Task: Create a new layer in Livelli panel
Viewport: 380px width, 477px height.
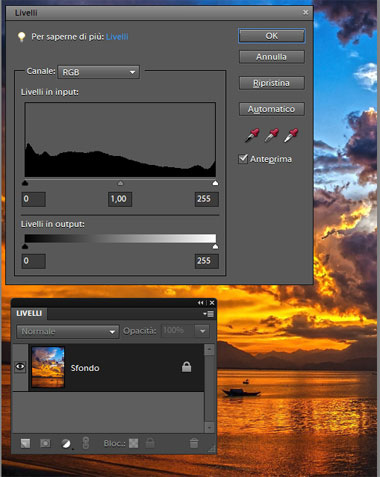Action: [x=25, y=443]
